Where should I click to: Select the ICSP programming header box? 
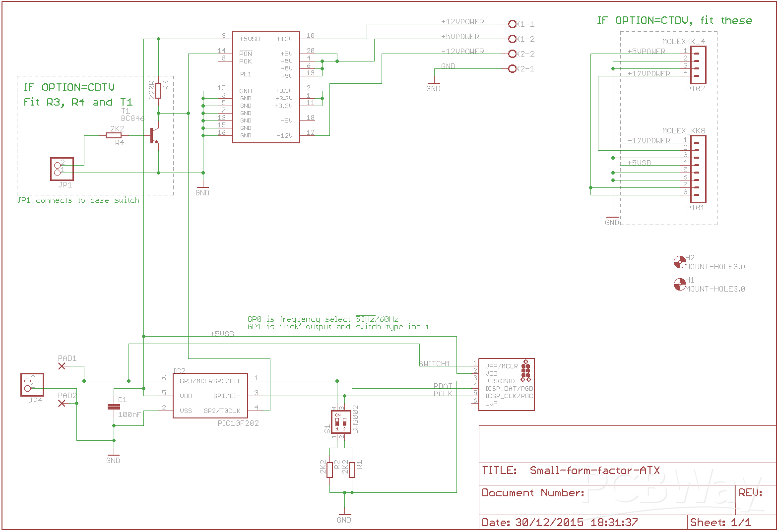tap(506, 385)
